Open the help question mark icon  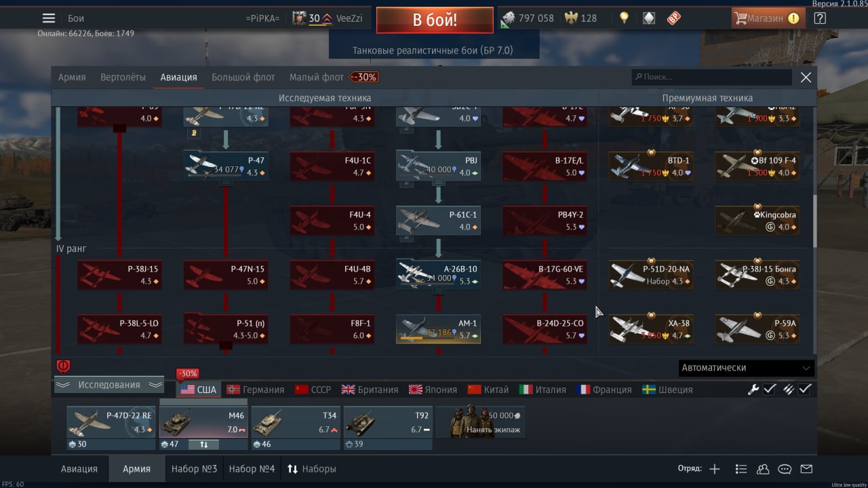(x=820, y=18)
